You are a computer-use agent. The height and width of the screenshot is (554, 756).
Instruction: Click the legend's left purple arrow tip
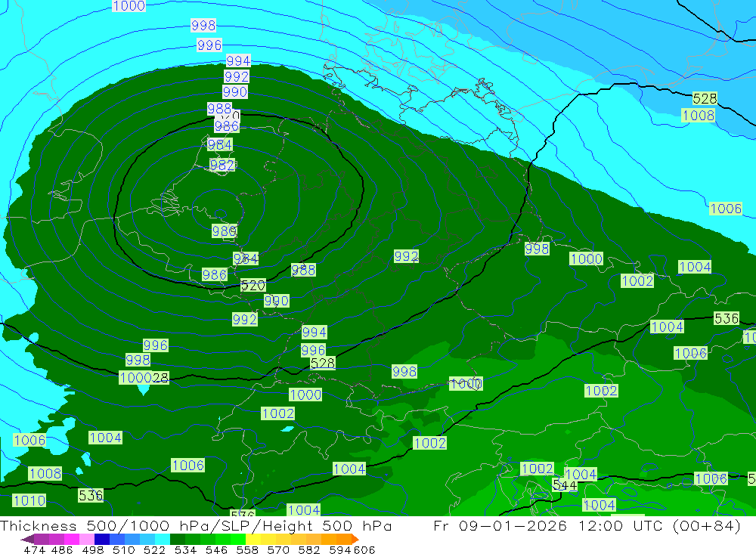(x=27, y=539)
